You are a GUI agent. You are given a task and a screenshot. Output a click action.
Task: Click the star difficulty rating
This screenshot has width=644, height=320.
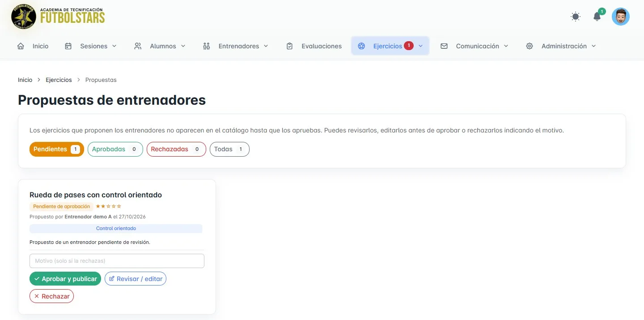point(109,206)
